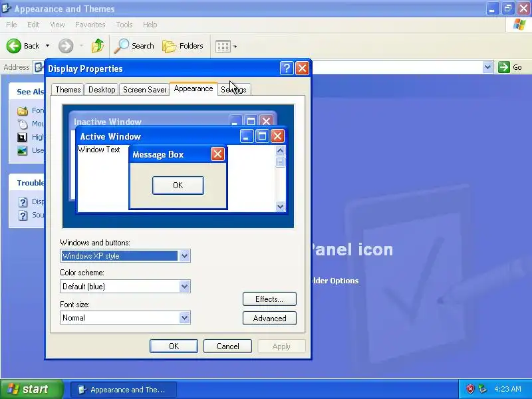Screen dimensions: 532x399
Task: Click the preview Message Box close icon
Action: coord(217,154)
